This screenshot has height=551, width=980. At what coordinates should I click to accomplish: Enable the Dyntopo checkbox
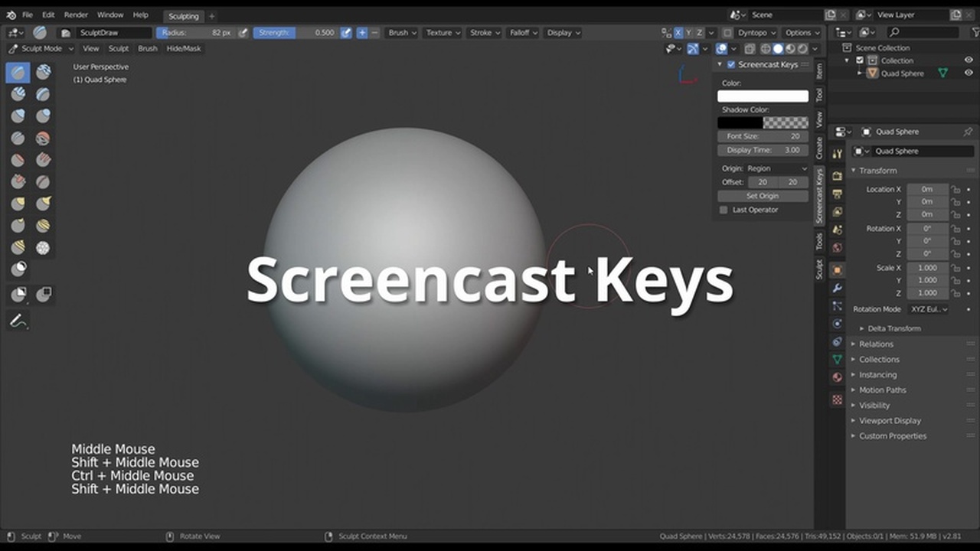[x=727, y=33]
